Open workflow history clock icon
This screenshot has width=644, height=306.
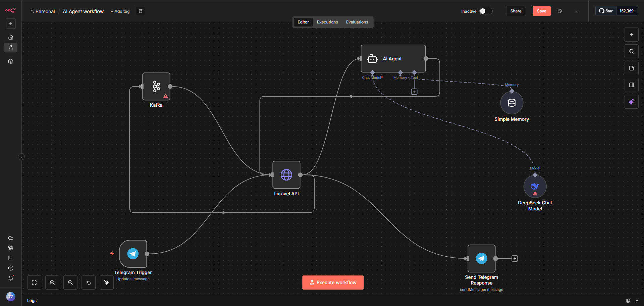coord(560,11)
